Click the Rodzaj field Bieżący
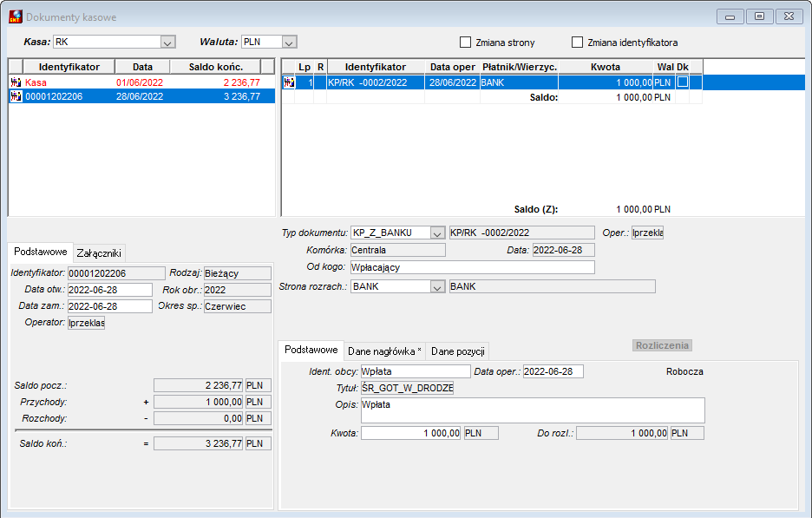The image size is (812, 518). pyautogui.click(x=237, y=273)
